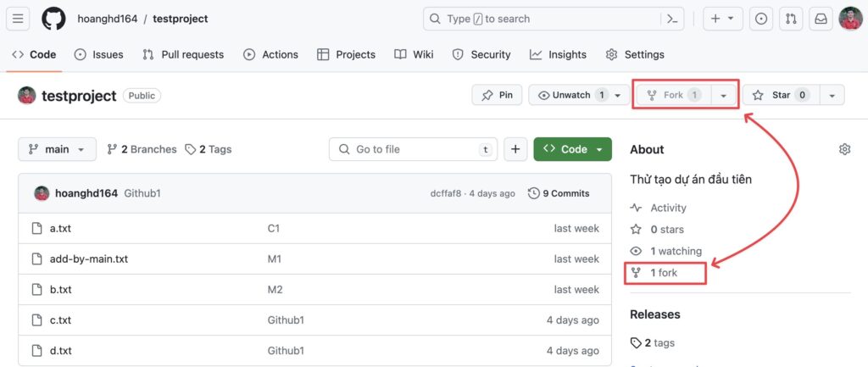Click the About settings gear icon

coord(844,149)
